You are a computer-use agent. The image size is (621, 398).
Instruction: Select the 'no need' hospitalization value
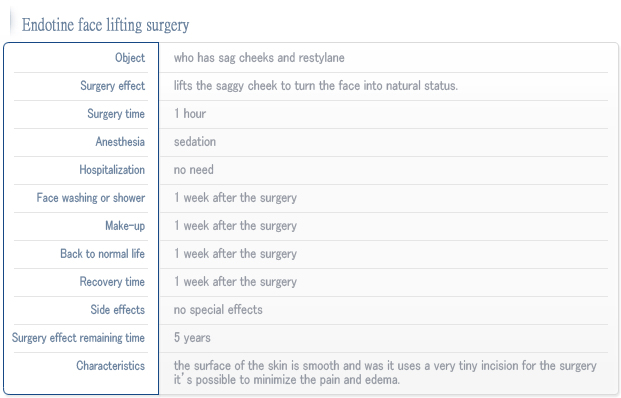194,170
